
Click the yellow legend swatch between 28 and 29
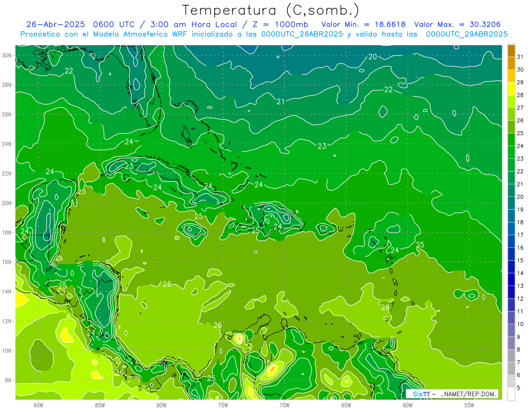511,89
